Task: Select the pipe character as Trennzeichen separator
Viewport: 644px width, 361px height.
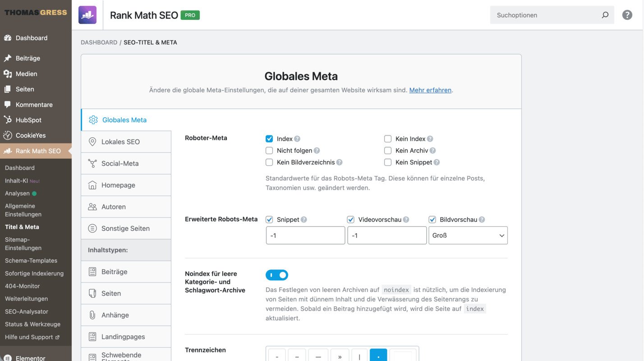Action: point(359,356)
